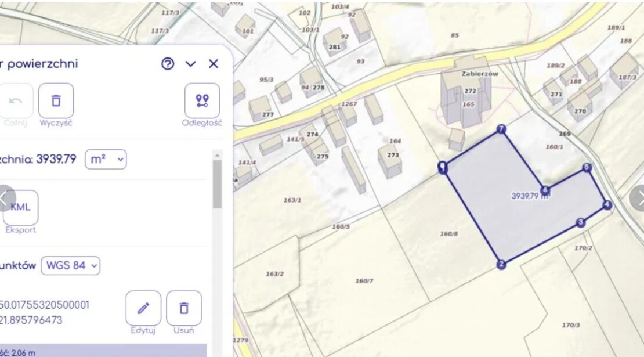Click the Cofnij undo button
The image size is (644, 357).
[16, 101]
